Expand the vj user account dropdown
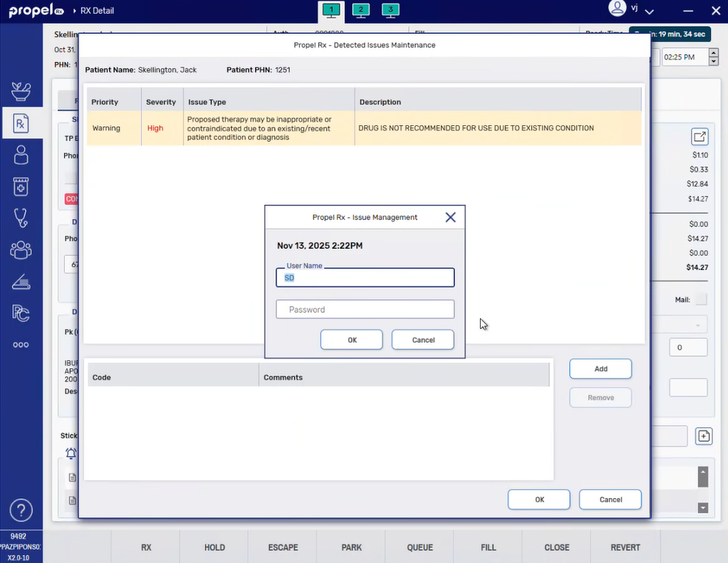Viewport: 728px width, 563px height. [649, 11]
